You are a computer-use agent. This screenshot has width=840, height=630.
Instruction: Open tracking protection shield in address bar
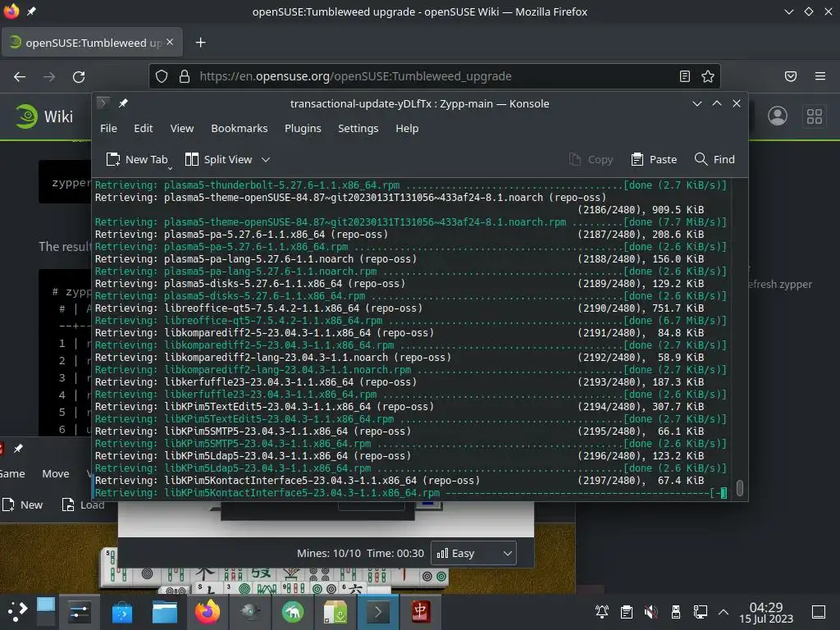click(x=162, y=76)
